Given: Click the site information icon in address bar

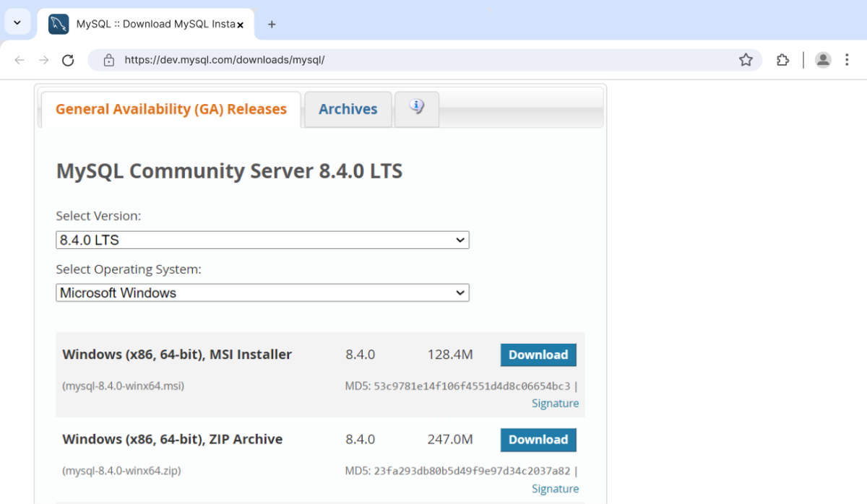Looking at the screenshot, I should point(108,60).
